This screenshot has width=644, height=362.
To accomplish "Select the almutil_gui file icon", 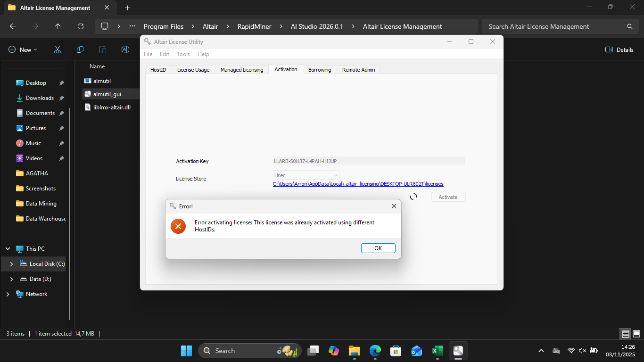I will coord(88,93).
